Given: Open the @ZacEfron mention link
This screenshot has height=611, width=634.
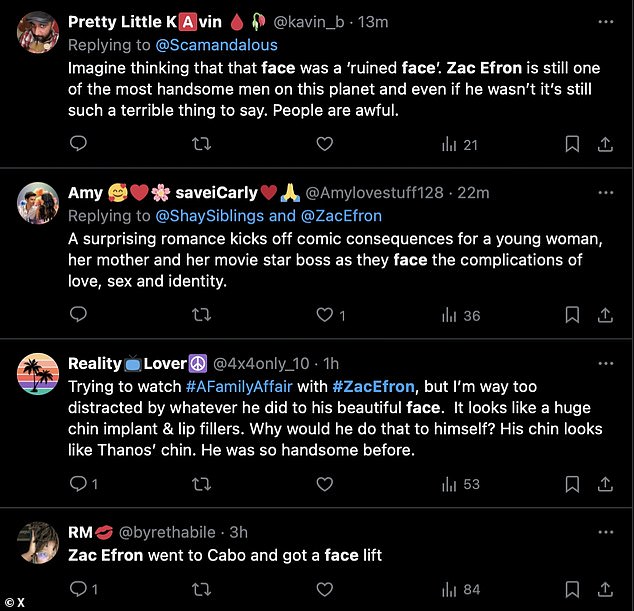Looking at the screenshot, I should point(341,216).
